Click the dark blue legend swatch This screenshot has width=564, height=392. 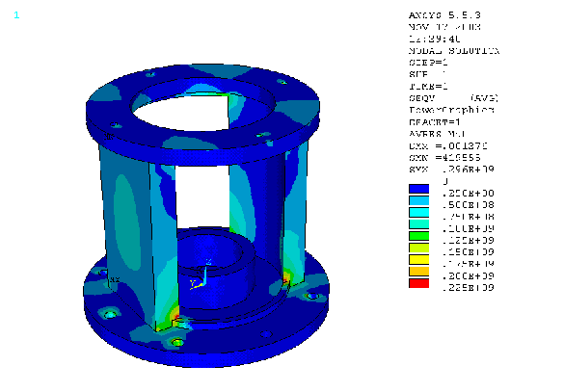(418, 189)
